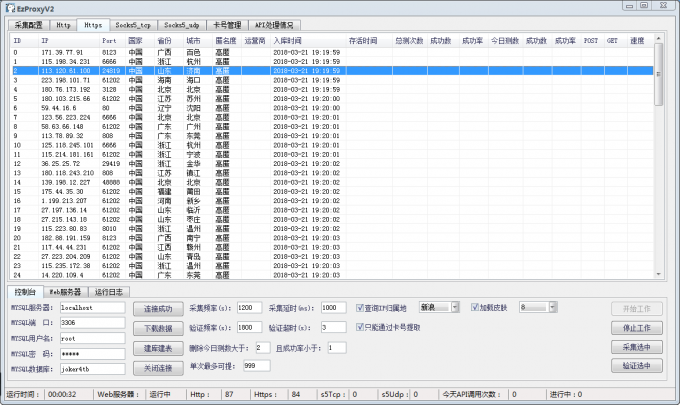Click the proxy list vertical scrollbar
Viewport: 680px width, 405px height.
[x=658, y=160]
